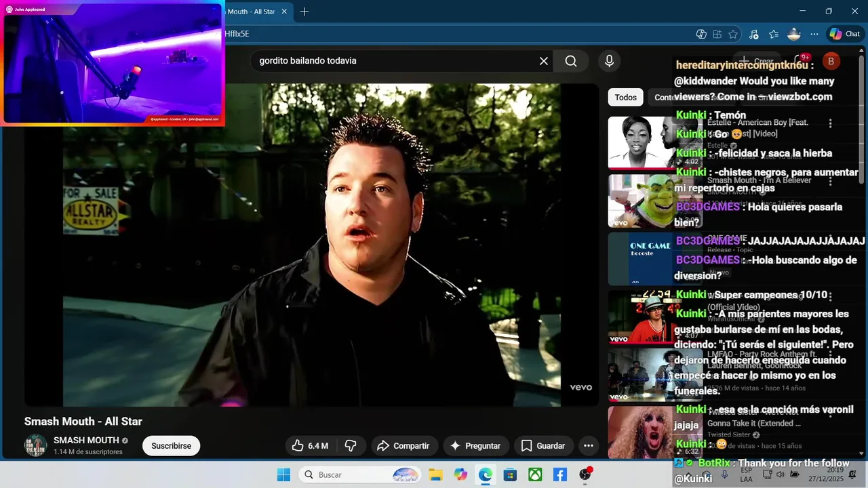Open YouTube notifications bell
The width and height of the screenshot is (868, 488).
(x=800, y=61)
